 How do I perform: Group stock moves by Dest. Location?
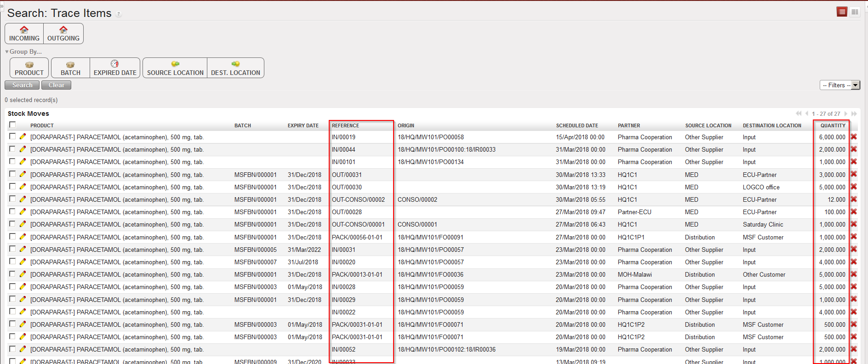(235, 68)
